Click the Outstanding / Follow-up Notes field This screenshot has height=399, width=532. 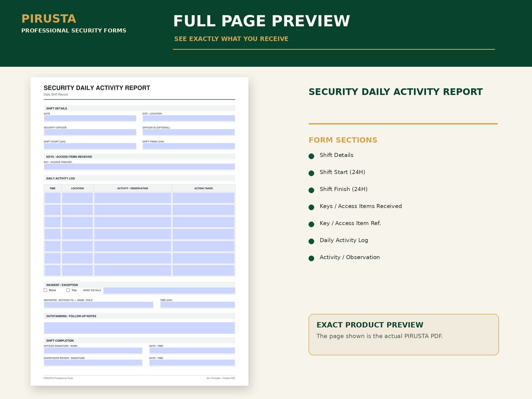point(139,328)
